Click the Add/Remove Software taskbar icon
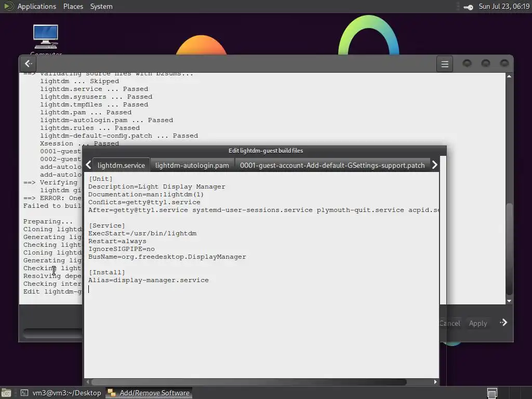 [x=112, y=393]
